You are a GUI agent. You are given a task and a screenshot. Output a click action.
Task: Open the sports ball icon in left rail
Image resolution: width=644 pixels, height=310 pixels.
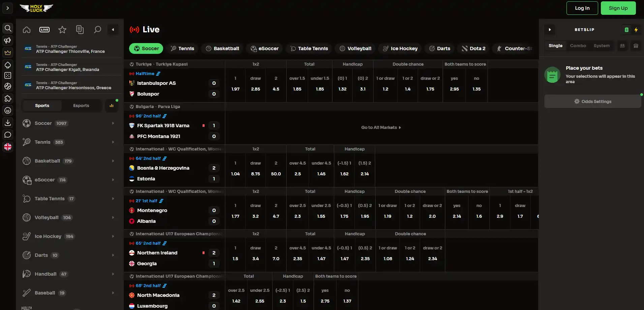click(x=8, y=86)
